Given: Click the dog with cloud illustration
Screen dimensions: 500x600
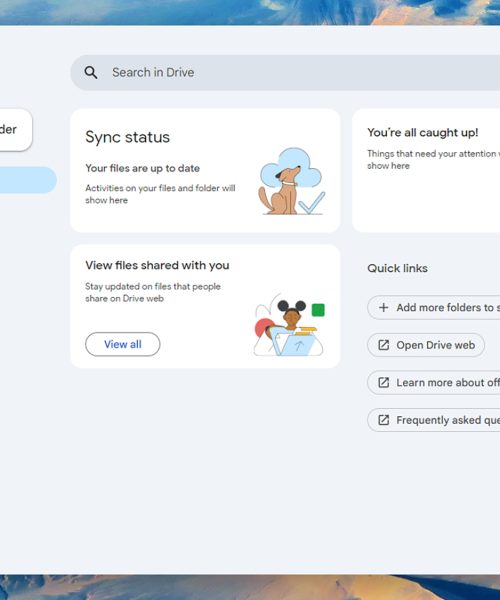Looking at the screenshot, I should [292, 181].
